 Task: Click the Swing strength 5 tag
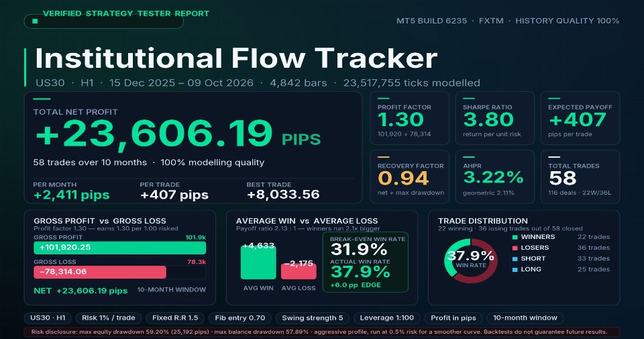point(313,318)
